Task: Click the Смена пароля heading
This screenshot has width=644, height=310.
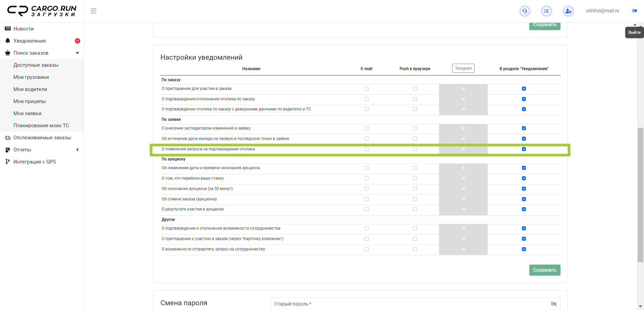Action: click(x=184, y=303)
